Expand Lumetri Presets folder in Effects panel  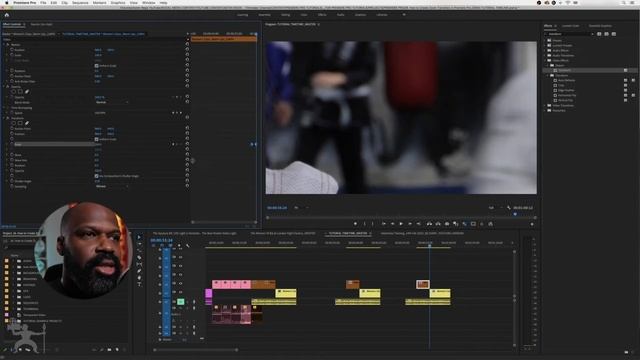tap(545, 45)
